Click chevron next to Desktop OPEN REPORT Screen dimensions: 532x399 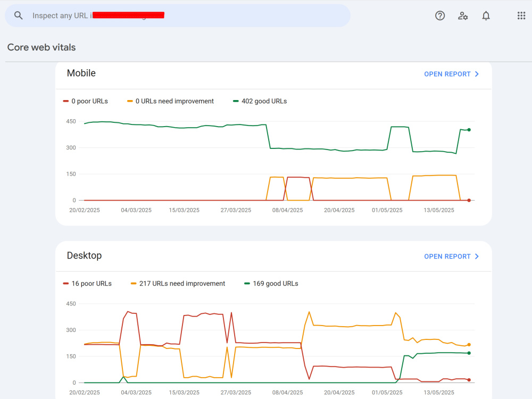pyautogui.click(x=477, y=256)
